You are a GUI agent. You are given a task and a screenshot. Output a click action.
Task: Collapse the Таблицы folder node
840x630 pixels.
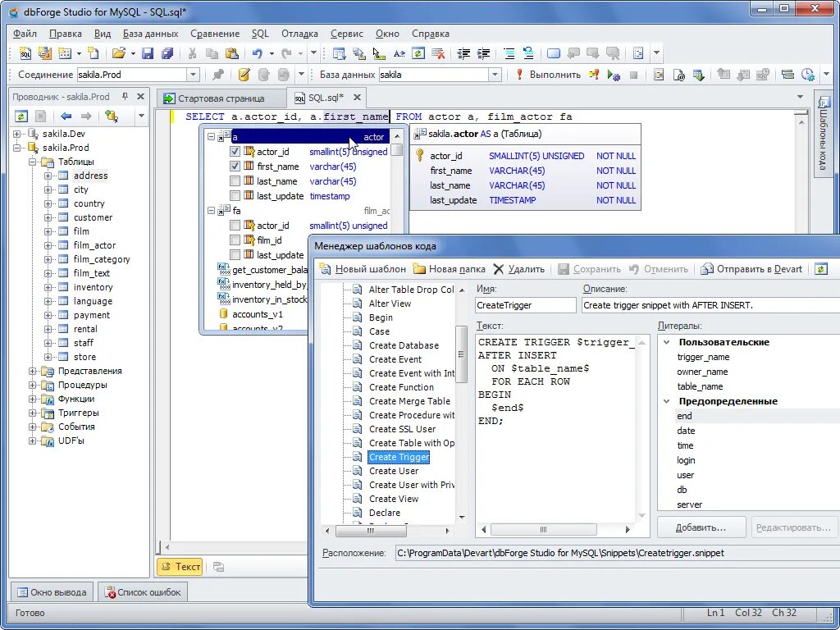click(x=32, y=162)
